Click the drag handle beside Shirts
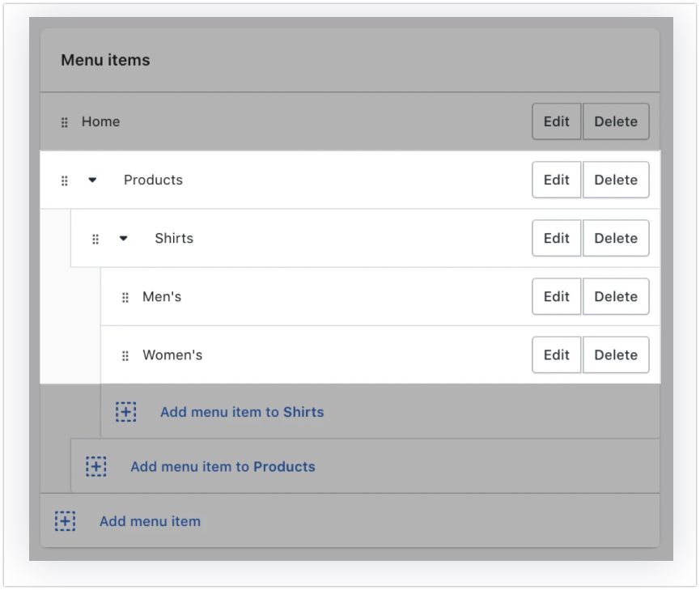This screenshot has width=700, height=590. tap(95, 239)
